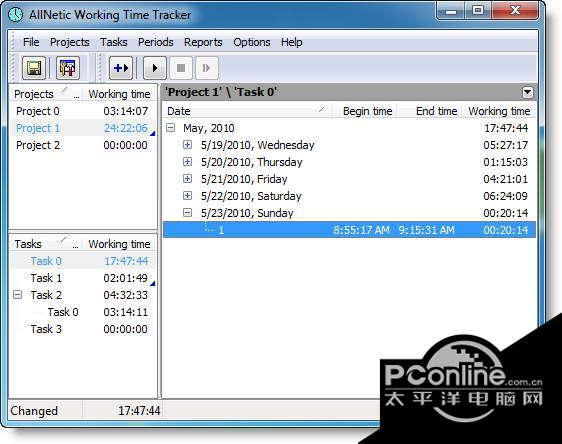Select Project 1 in Projects list
The image size is (562, 444).
point(82,128)
